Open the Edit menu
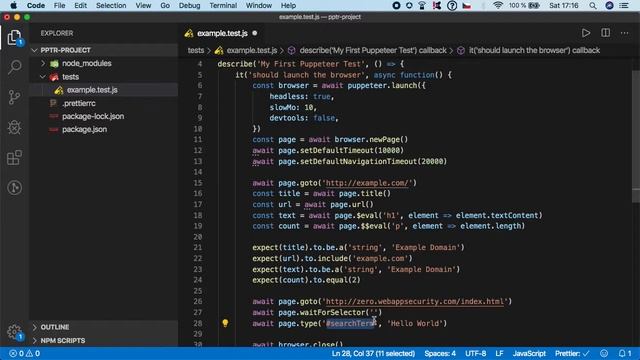Image resolution: width=640 pixels, height=360 pixels. pyautogui.click(x=80, y=6)
